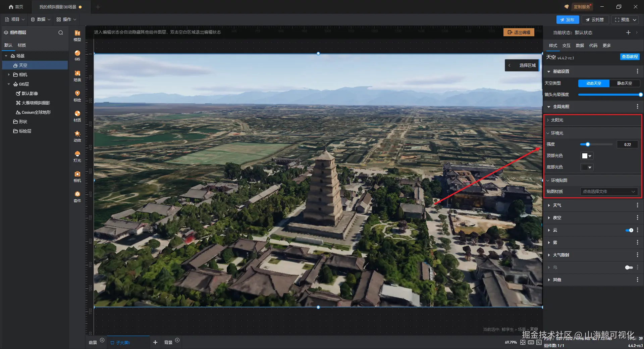Open the 大气散射 section options menu
Screen dimensions: 644x349
(x=637, y=255)
